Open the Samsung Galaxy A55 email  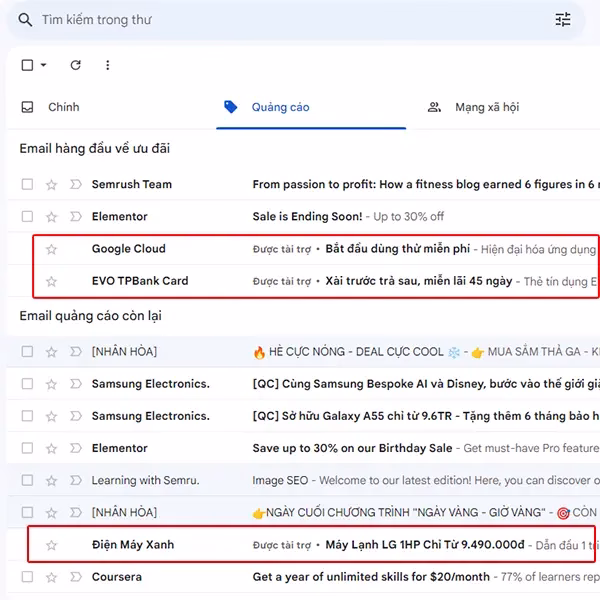(420, 416)
